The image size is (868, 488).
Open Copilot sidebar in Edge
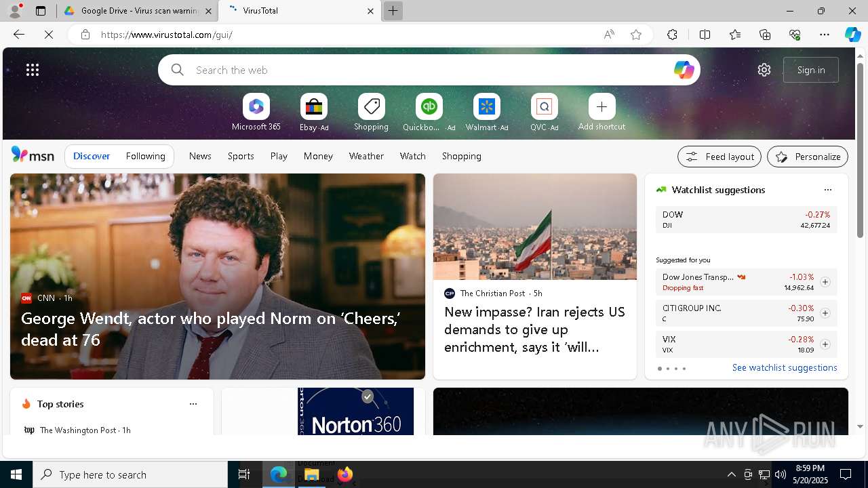pyautogui.click(x=852, y=35)
